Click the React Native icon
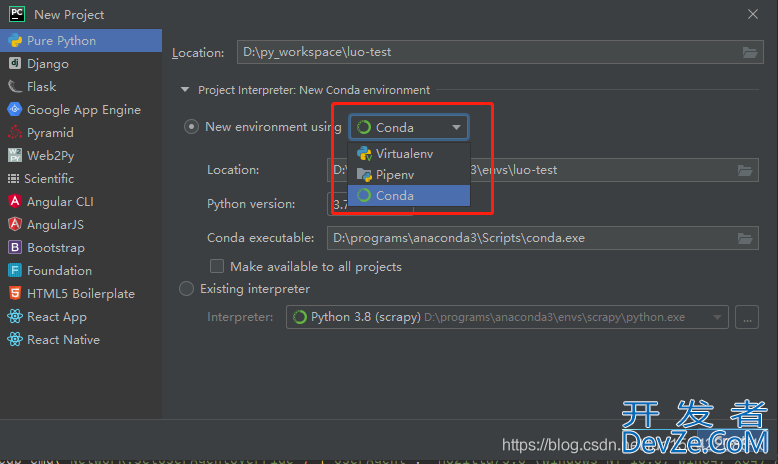This screenshot has width=778, height=464. click(x=15, y=339)
